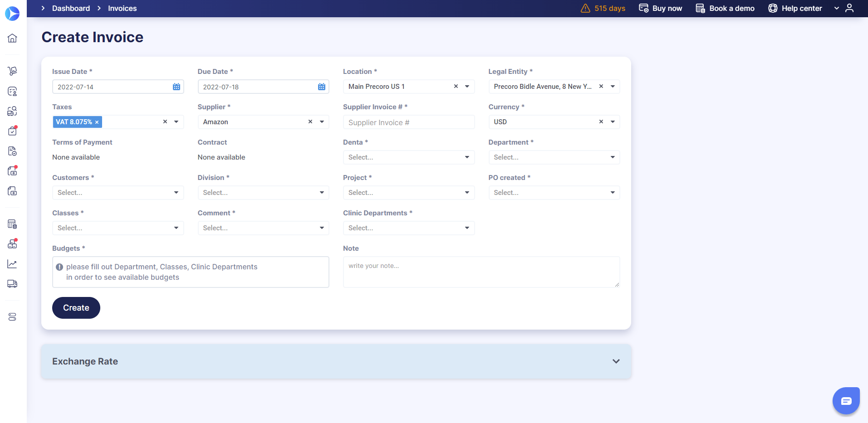The width and height of the screenshot is (868, 423).
Task: Open the Taxes dropdown arrow
Action: [x=177, y=122]
